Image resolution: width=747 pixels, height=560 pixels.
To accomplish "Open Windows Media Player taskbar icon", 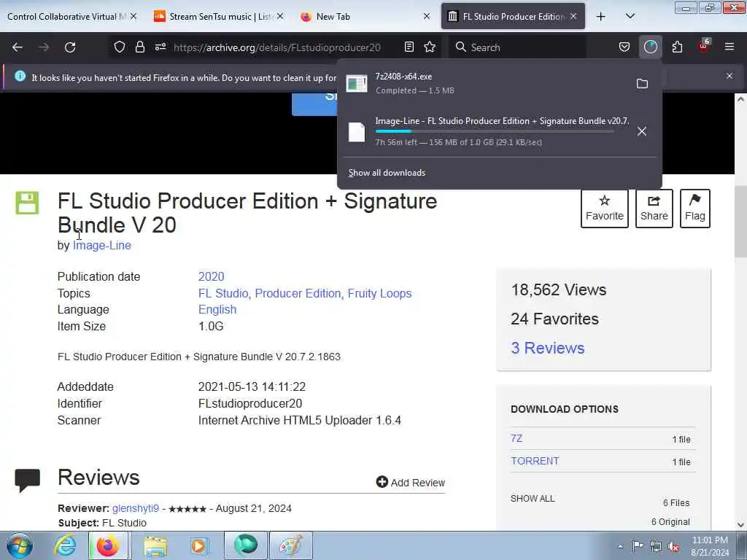I will click(x=198, y=545).
